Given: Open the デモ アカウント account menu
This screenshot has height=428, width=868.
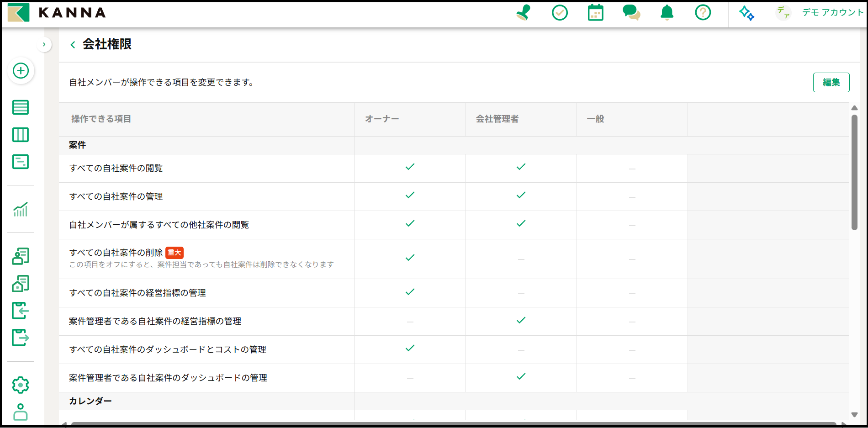Looking at the screenshot, I should click(x=820, y=13).
